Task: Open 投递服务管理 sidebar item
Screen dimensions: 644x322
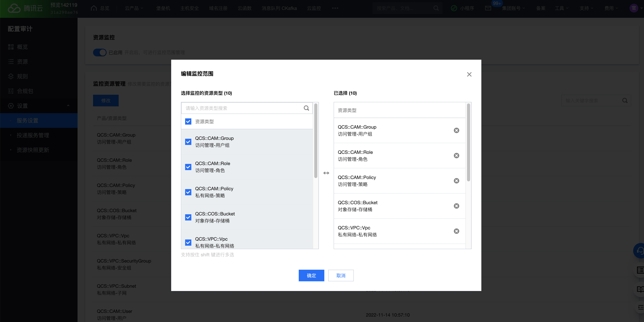Action: click(33, 135)
